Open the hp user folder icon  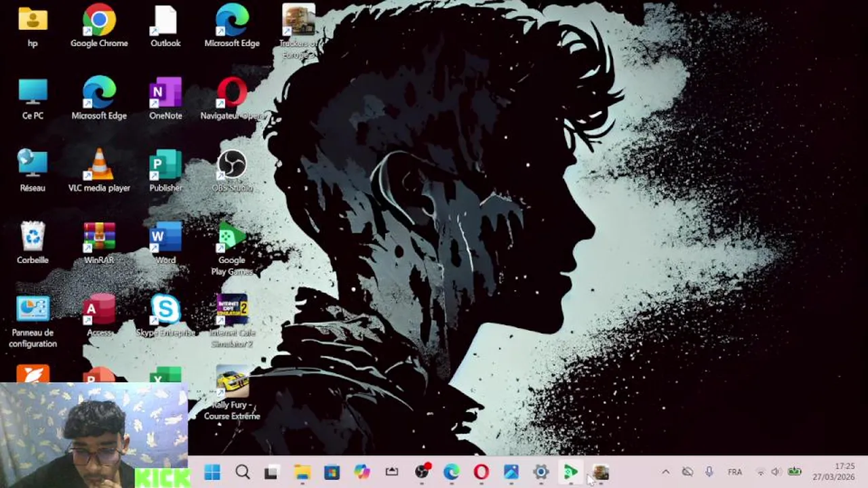[33, 26]
